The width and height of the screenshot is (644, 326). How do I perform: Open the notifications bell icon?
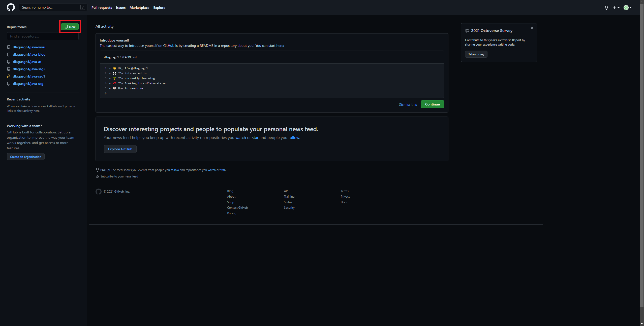[x=606, y=8]
